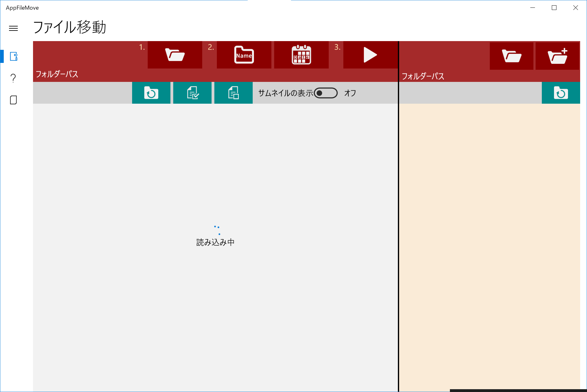Reload the source folder list
This screenshot has height=392, width=587.
point(151,93)
